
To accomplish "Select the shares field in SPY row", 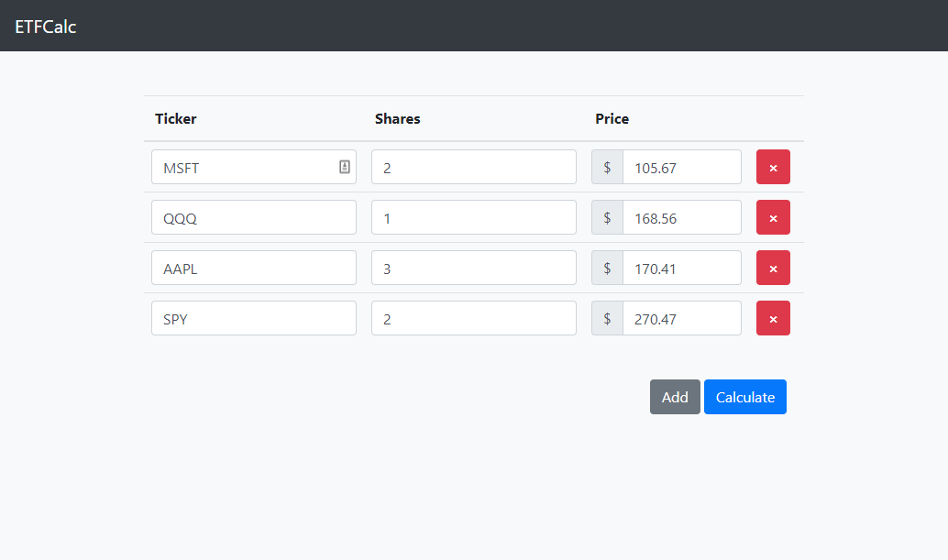I will [474, 318].
